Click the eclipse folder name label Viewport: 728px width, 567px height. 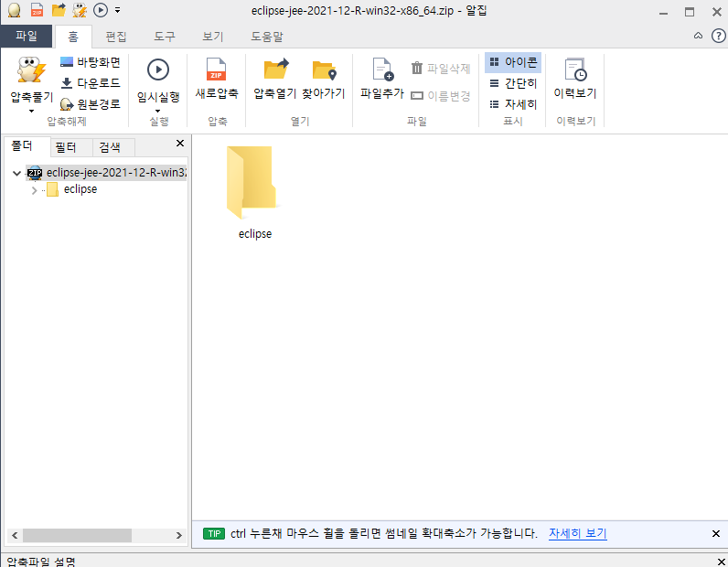(x=255, y=234)
